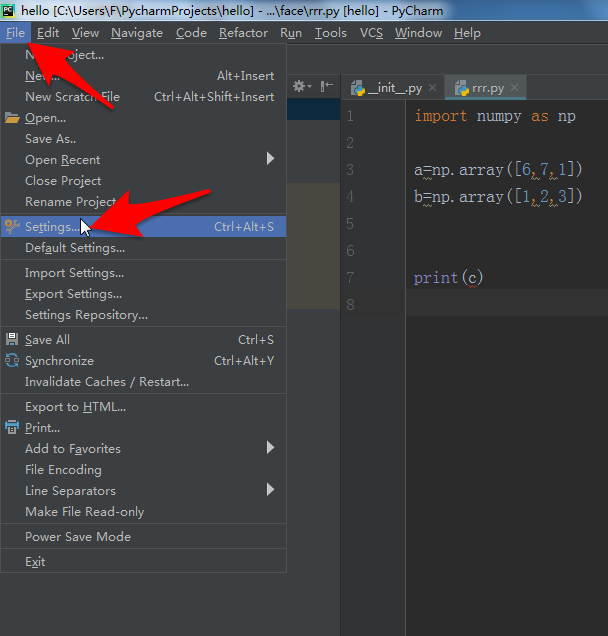The height and width of the screenshot is (636, 608).
Task: Expand the Open Recent submenu arrow
Action: click(x=270, y=159)
